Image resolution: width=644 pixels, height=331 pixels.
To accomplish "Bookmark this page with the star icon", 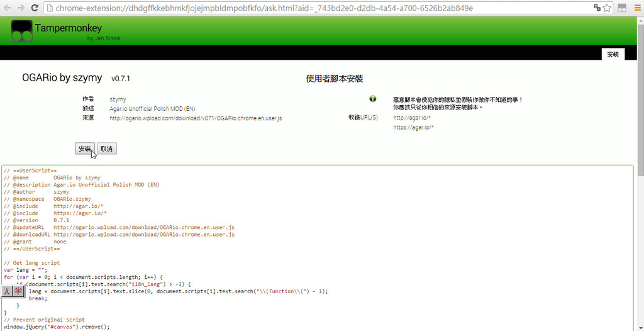I will [x=607, y=8].
